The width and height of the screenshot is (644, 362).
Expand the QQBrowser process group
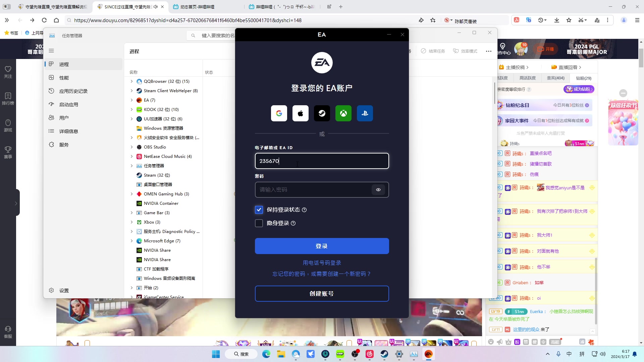[131, 81]
